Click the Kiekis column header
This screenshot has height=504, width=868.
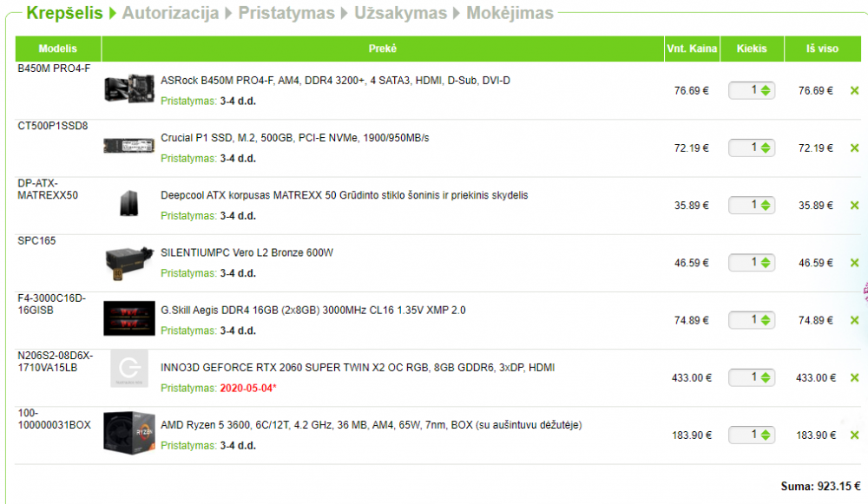pyautogui.click(x=752, y=49)
